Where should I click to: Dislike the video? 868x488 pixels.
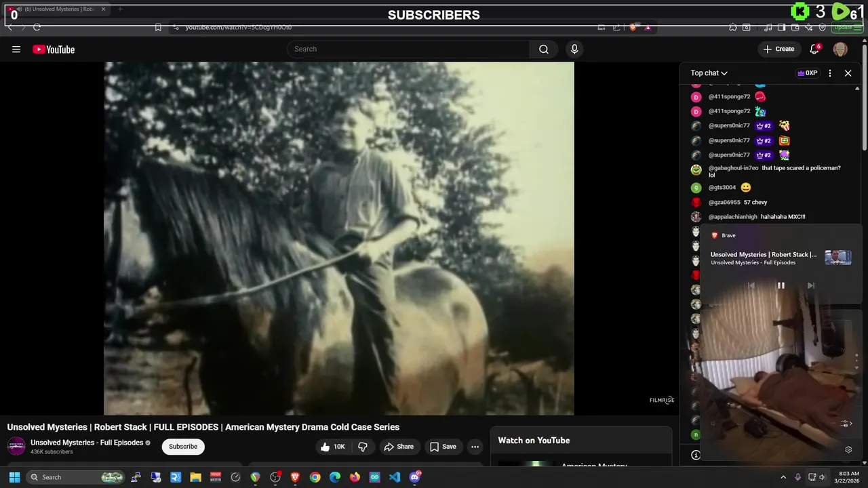363,447
